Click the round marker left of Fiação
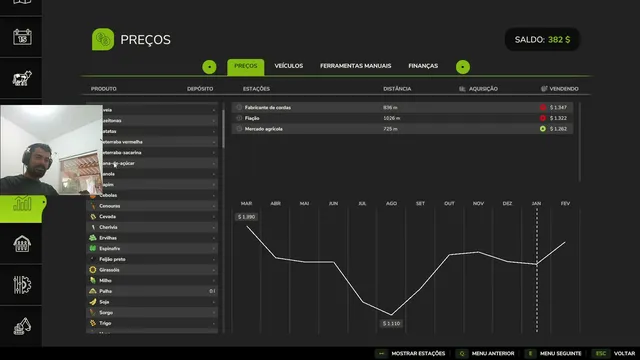 [x=239, y=118]
